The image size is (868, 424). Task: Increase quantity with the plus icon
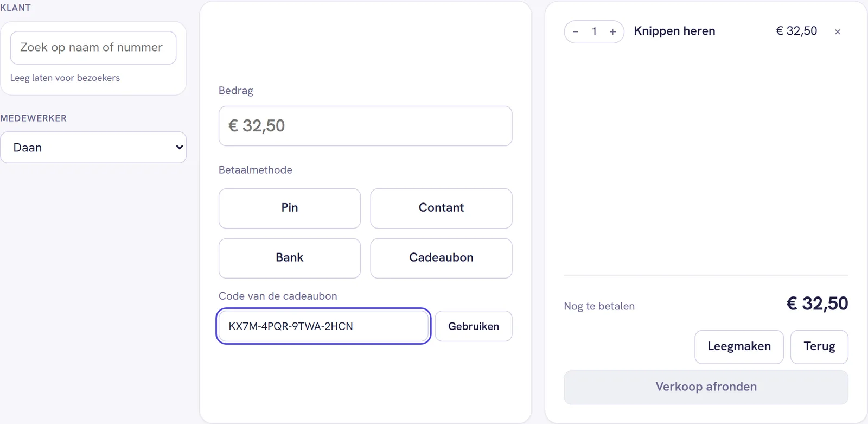612,32
